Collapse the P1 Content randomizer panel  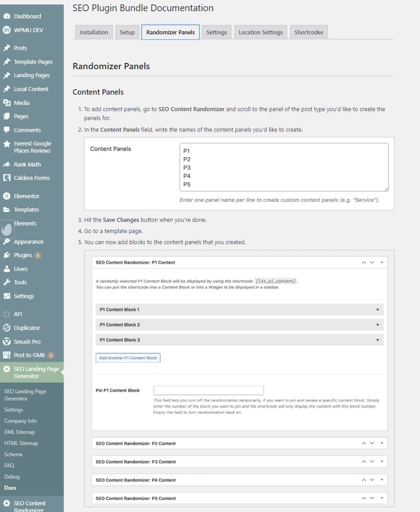[382, 262]
